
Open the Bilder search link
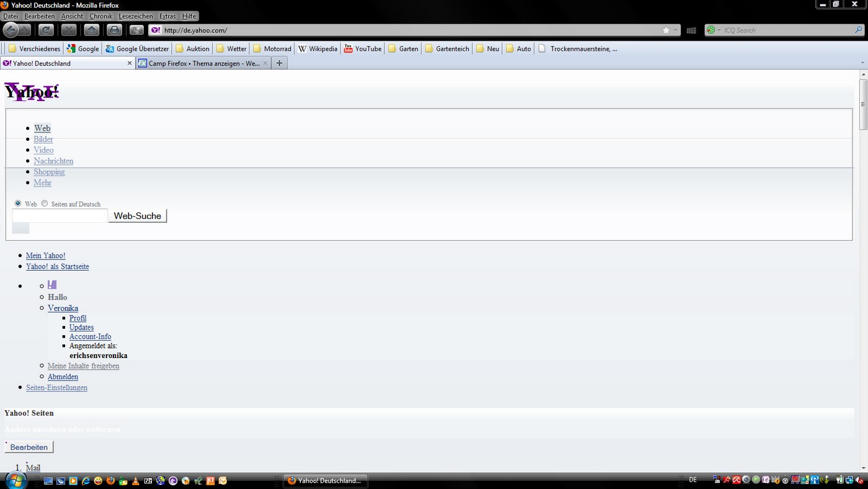point(43,139)
